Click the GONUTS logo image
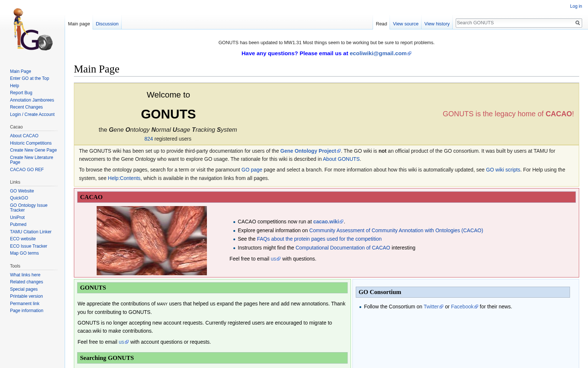Screen dimensions: 588x368 click(x=32, y=29)
